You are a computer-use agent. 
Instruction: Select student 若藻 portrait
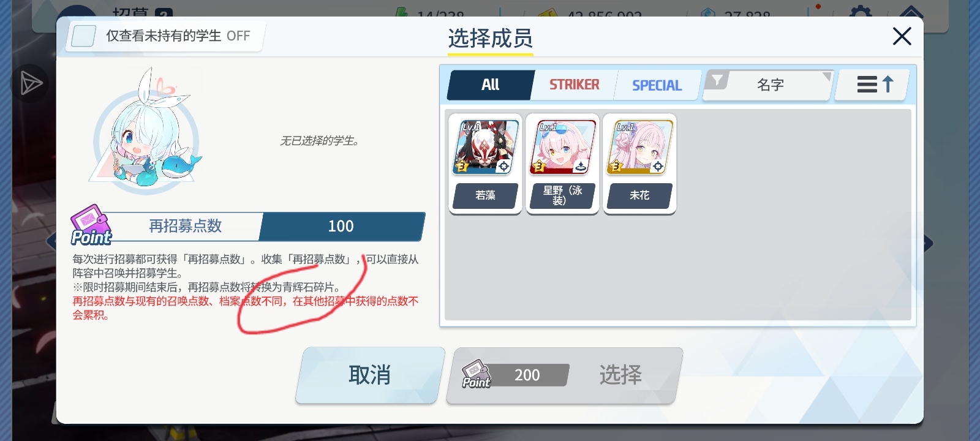[486, 147]
